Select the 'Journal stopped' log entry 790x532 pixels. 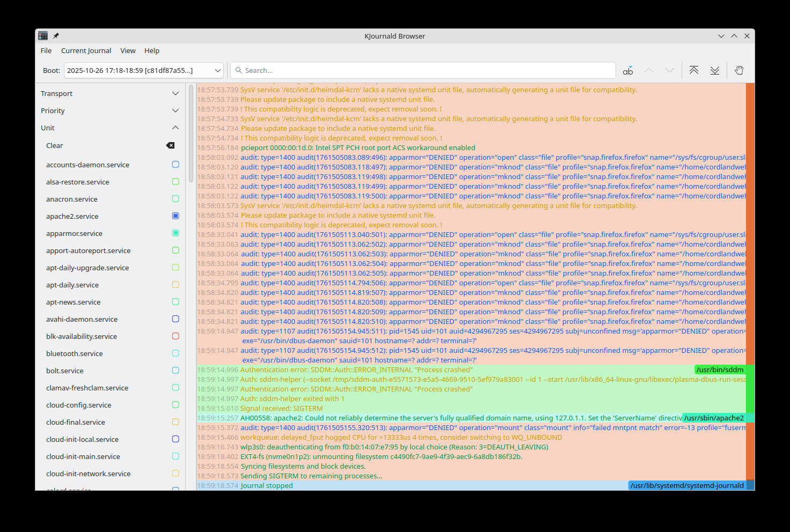267,486
